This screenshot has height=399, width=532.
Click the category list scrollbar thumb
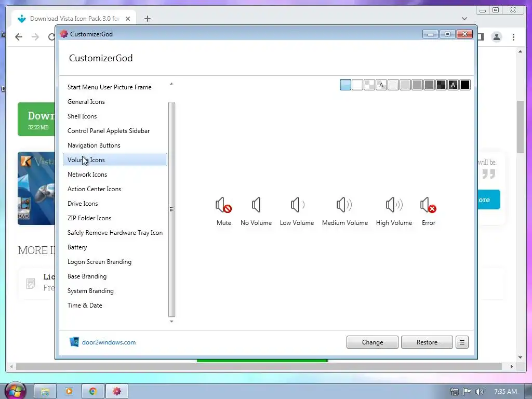(171, 209)
